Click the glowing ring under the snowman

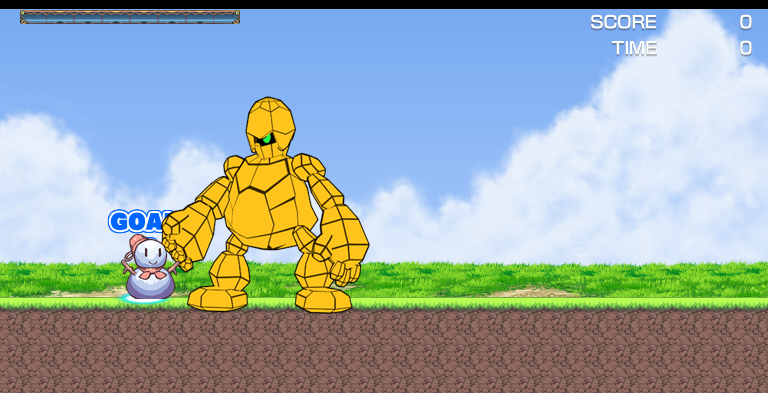tap(145, 298)
